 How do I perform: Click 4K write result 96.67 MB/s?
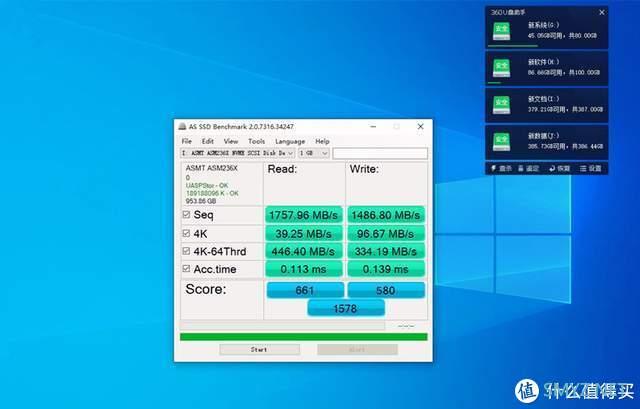click(x=386, y=233)
